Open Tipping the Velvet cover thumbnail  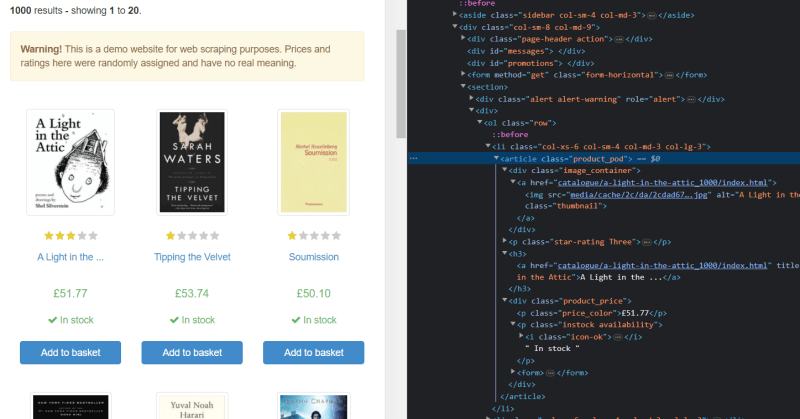[192, 162]
